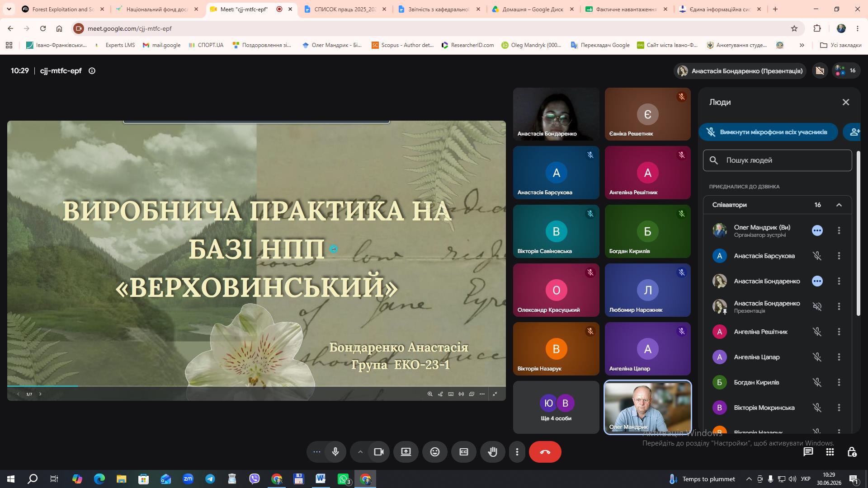Toggle presentation audio for Анастасія Бондаренко
Viewport: 868px width, 488px height.
point(817,306)
